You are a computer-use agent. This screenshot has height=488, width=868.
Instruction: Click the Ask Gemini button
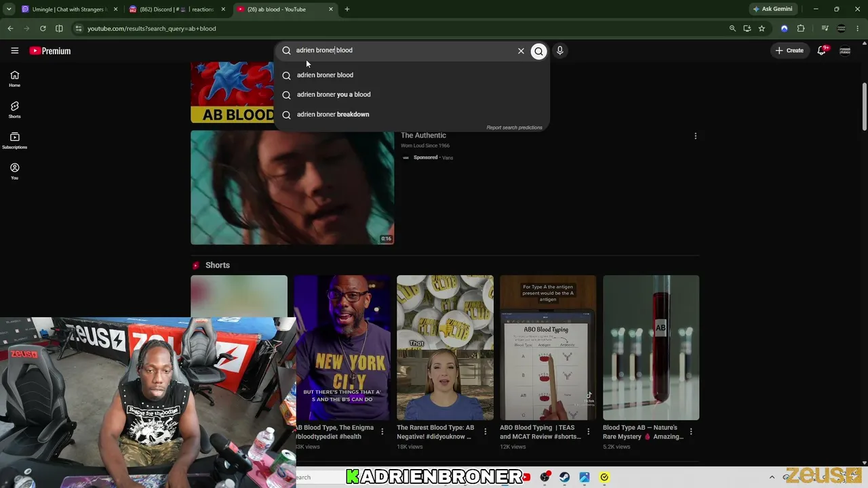[772, 9]
